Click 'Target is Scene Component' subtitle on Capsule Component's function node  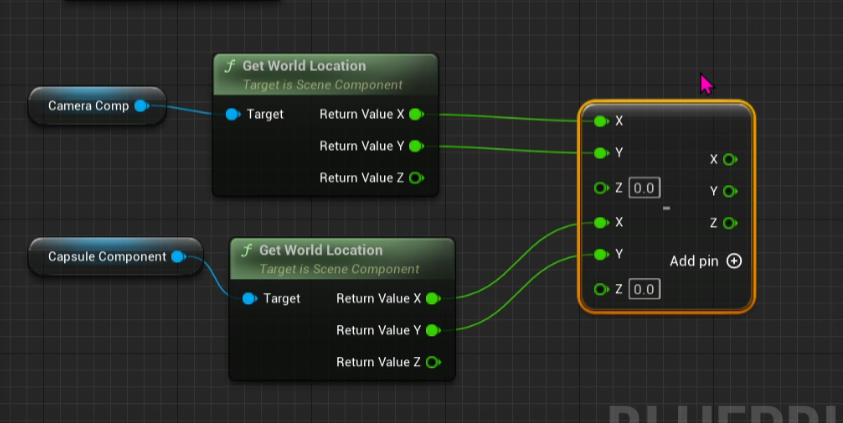339,269
